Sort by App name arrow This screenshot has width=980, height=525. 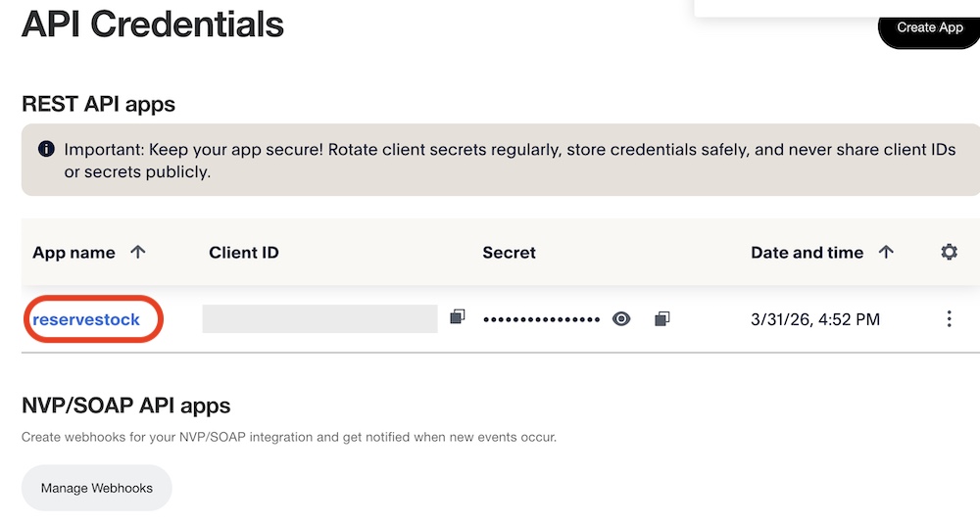tap(138, 252)
